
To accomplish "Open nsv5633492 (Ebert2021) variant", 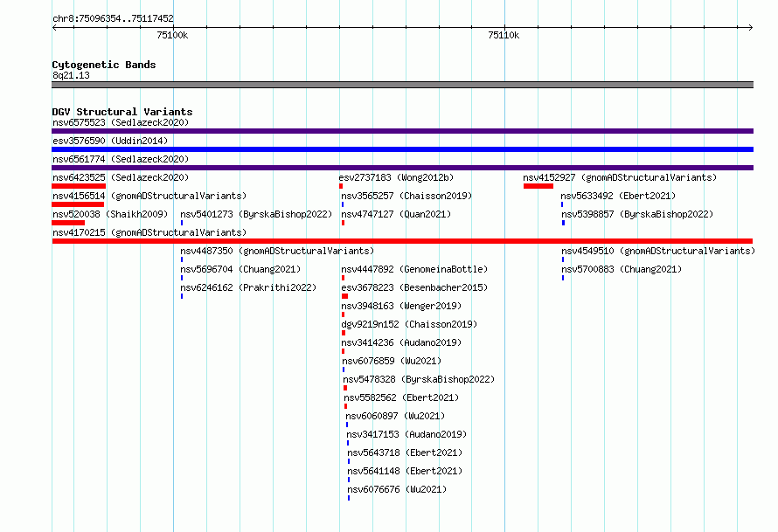I will [x=618, y=196].
